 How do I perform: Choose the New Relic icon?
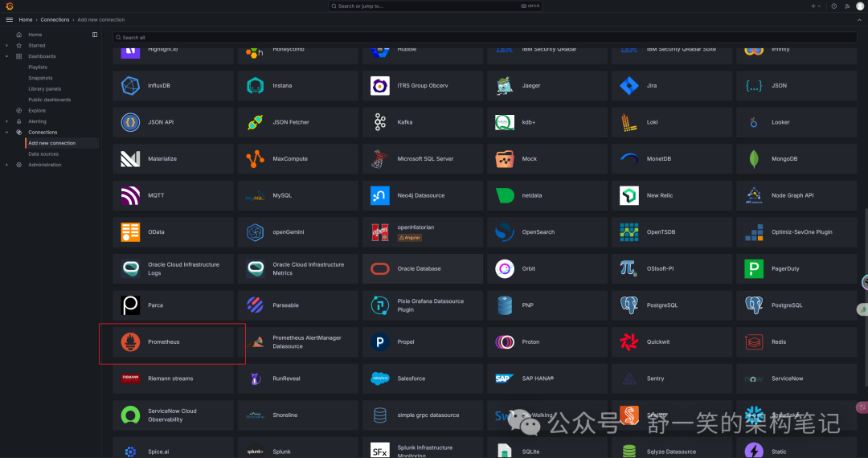tap(628, 195)
